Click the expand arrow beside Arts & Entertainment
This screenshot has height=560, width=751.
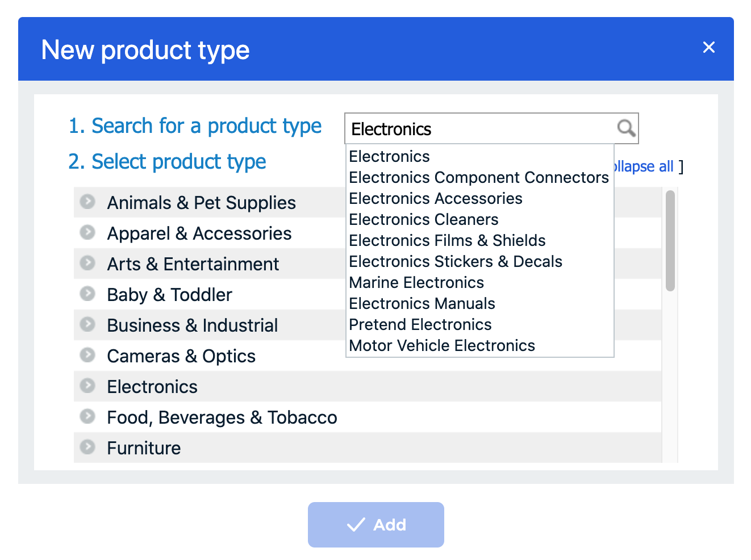pyautogui.click(x=87, y=264)
